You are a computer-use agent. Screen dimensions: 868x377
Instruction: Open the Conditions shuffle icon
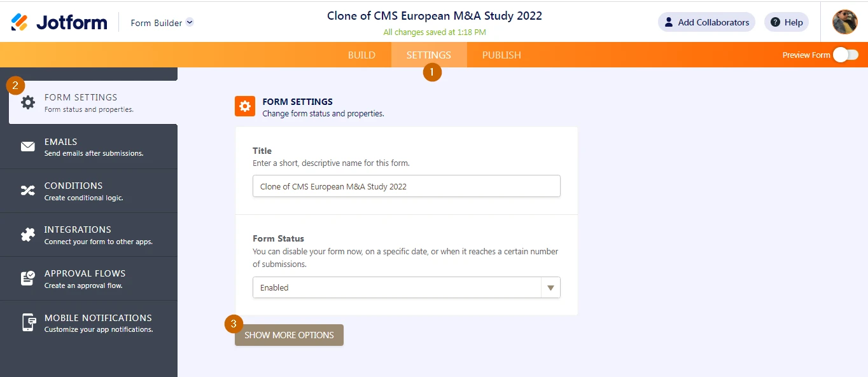(28, 191)
